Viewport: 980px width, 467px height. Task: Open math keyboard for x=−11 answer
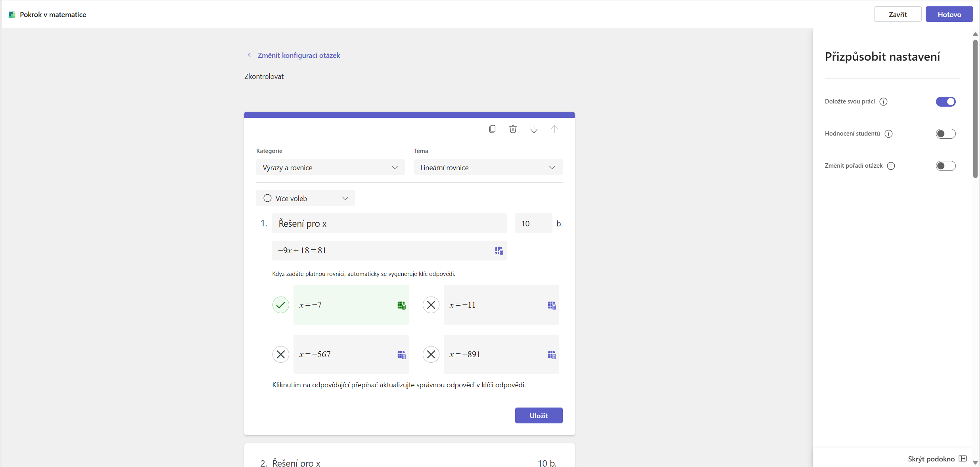[x=552, y=305]
